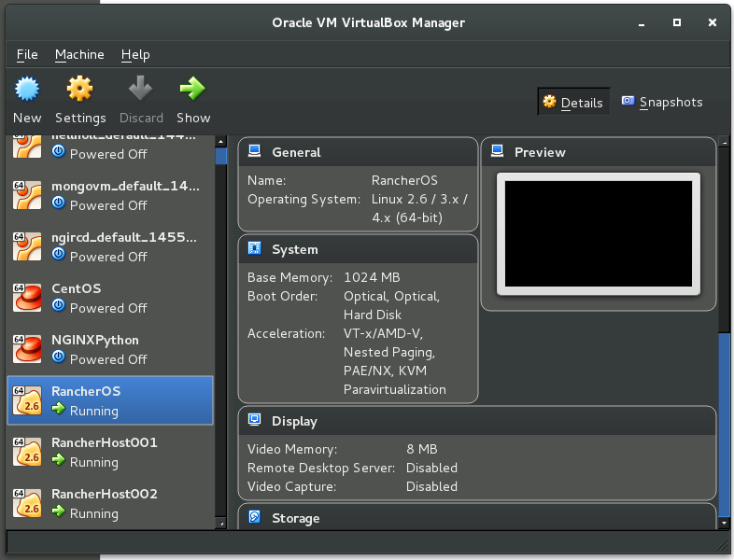
Task: Open the File menu
Action: click(27, 55)
